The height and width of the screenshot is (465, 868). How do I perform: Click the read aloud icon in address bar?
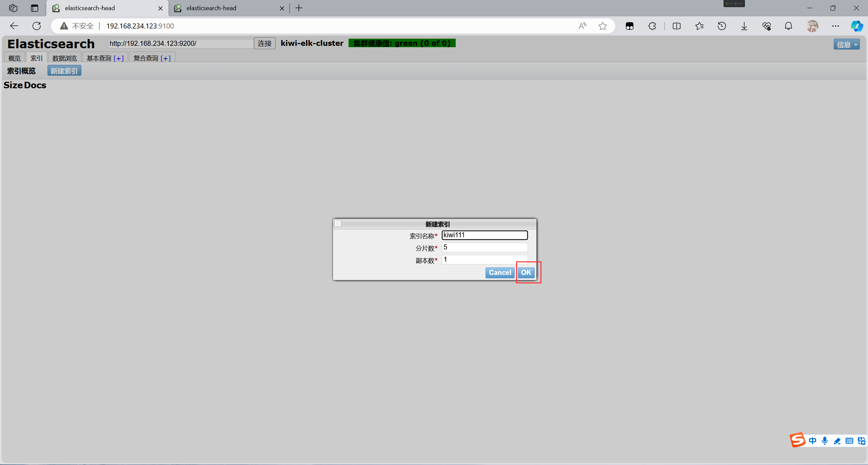pos(582,26)
